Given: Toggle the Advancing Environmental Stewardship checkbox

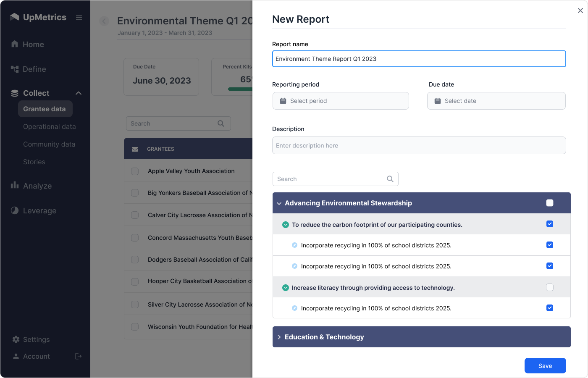Looking at the screenshot, I should [x=549, y=203].
